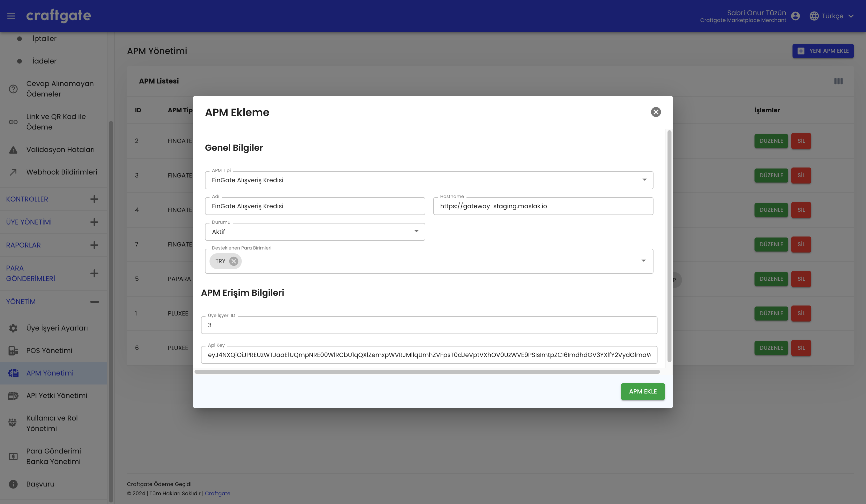
Task: Open the APM Tipi dropdown
Action: (x=429, y=180)
